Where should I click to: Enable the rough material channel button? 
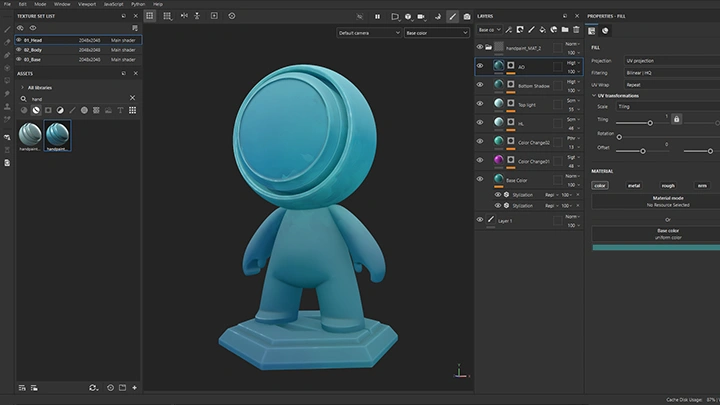tap(667, 185)
